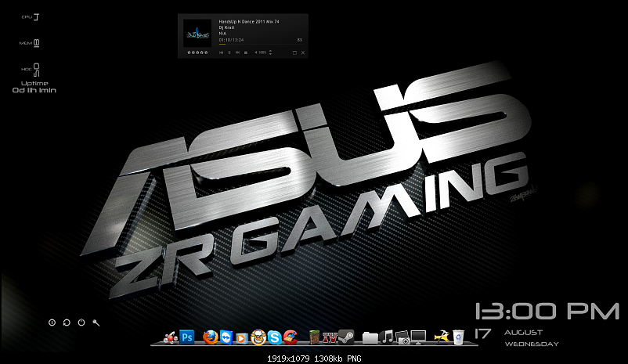Open Steam from the dock
The image size is (628, 364).
point(346,337)
